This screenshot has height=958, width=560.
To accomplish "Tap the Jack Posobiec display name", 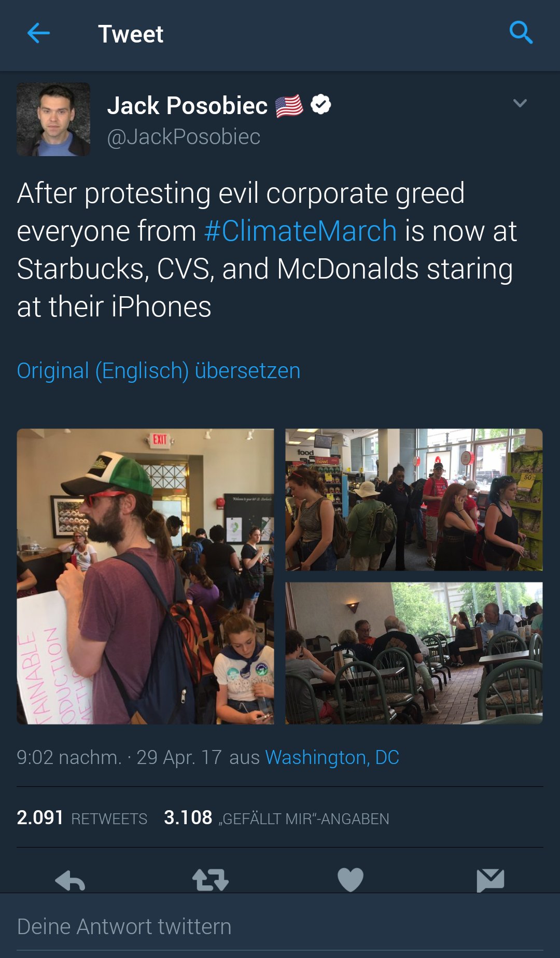I will click(x=187, y=106).
